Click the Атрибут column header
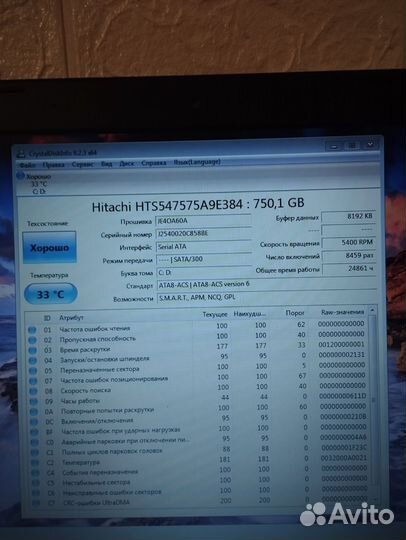406x540 pixels. click(x=71, y=318)
